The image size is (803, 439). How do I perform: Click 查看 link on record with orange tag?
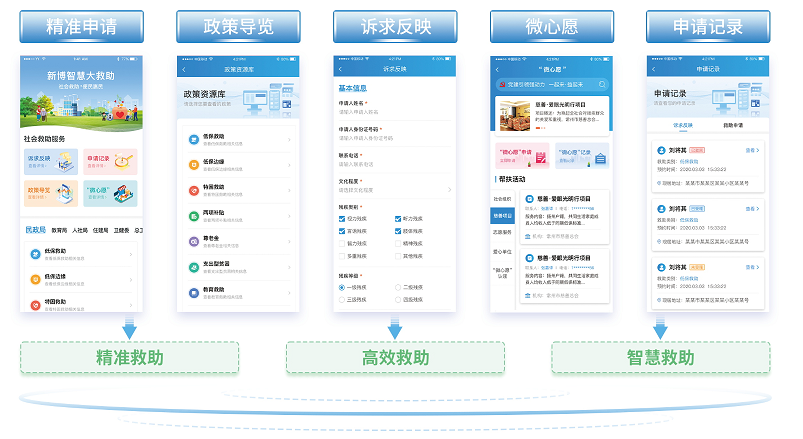click(752, 267)
